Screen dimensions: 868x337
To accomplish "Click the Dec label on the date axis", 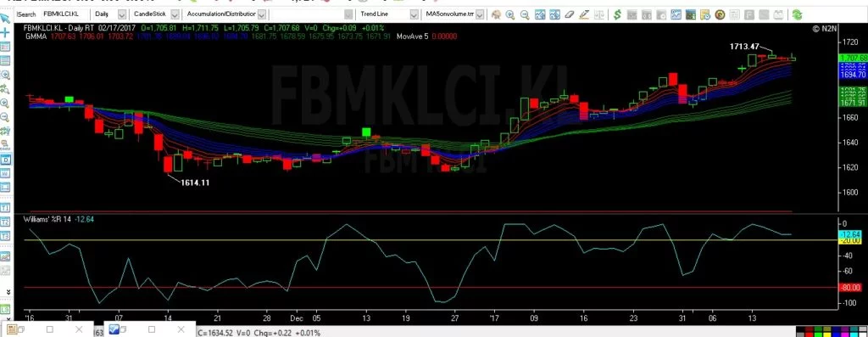I will pyautogui.click(x=297, y=319).
